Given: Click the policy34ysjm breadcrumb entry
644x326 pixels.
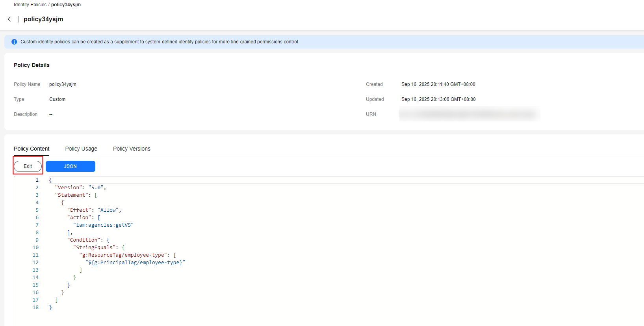Looking at the screenshot, I should [66, 5].
